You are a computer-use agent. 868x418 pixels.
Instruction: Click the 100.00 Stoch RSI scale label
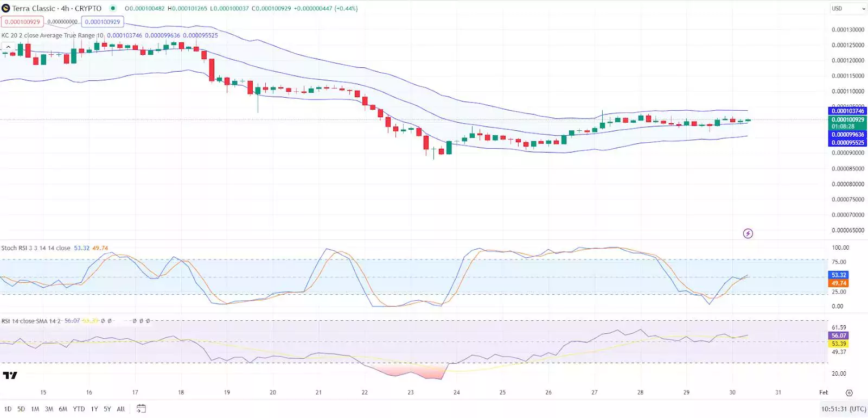coord(840,248)
